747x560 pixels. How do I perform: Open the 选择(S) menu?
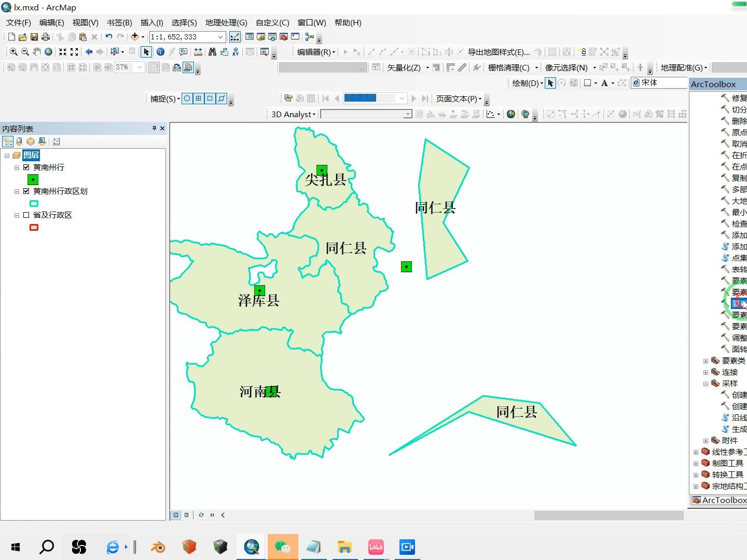point(183,22)
